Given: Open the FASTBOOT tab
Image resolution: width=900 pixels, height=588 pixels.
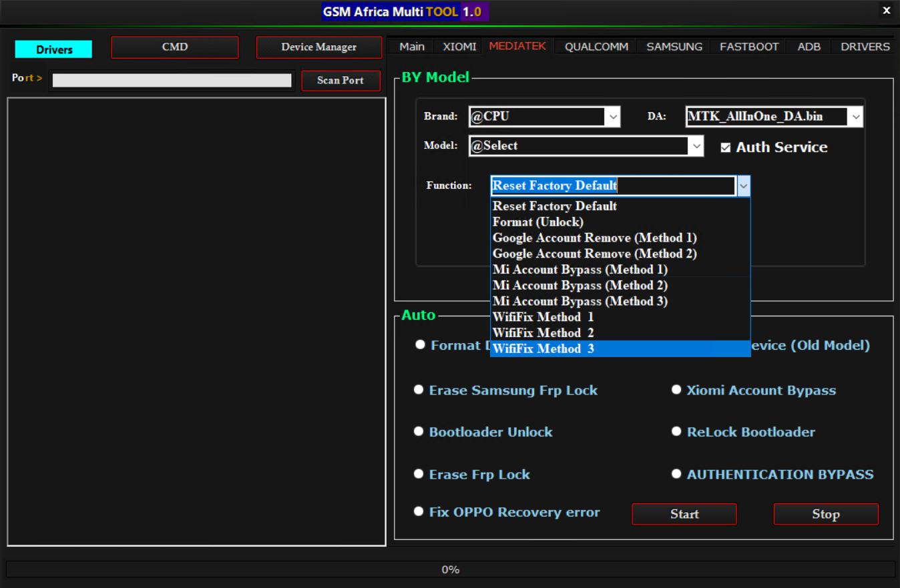Looking at the screenshot, I should [749, 47].
